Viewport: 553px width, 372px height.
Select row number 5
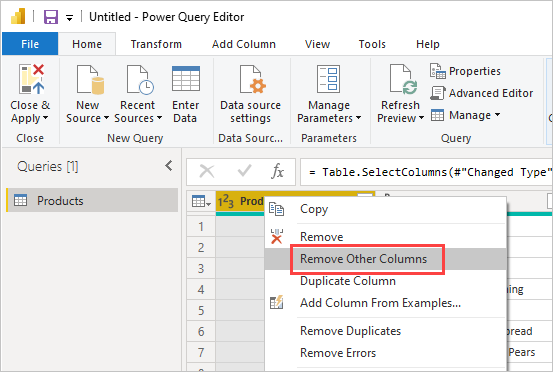pos(201,310)
